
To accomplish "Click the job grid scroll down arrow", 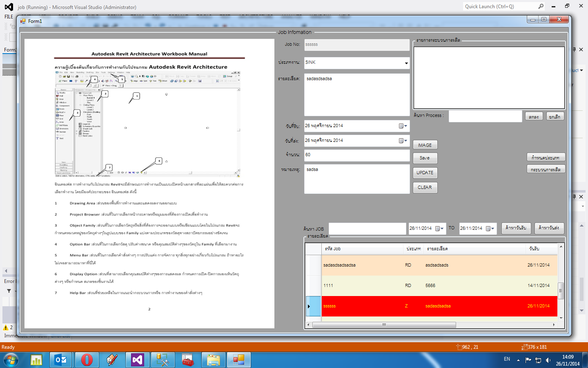I will 561,318.
